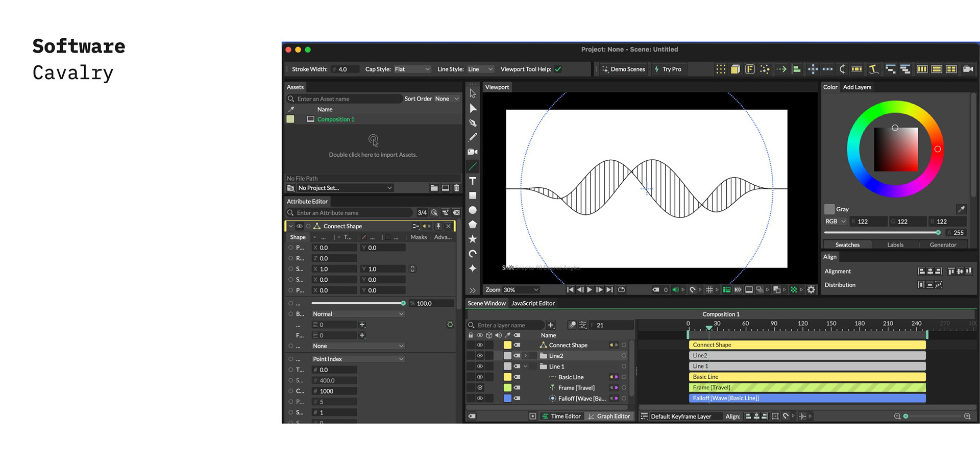Viewport: 980px width, 465px height.
Task: Click the Try Pro button
Action: tap(668, 69)
